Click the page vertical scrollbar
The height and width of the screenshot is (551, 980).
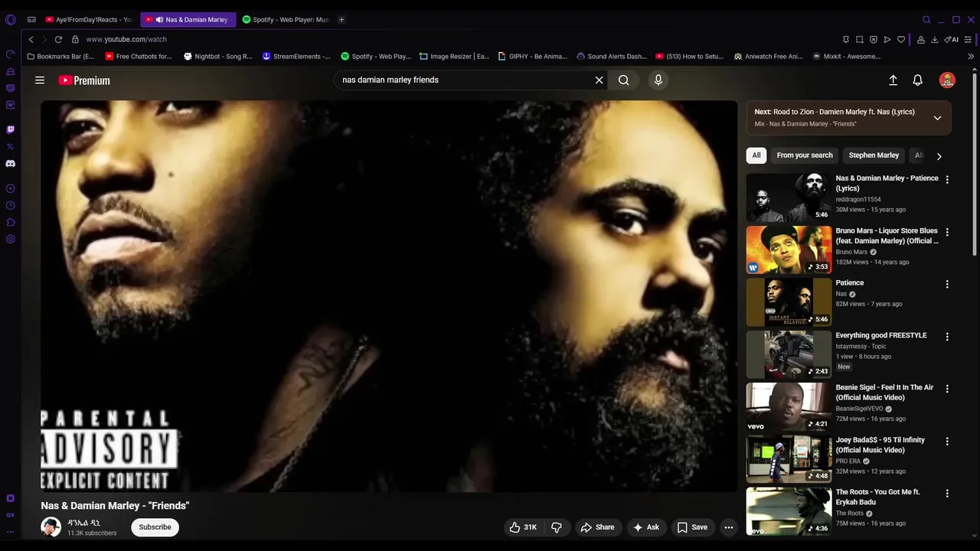[975, 165]
